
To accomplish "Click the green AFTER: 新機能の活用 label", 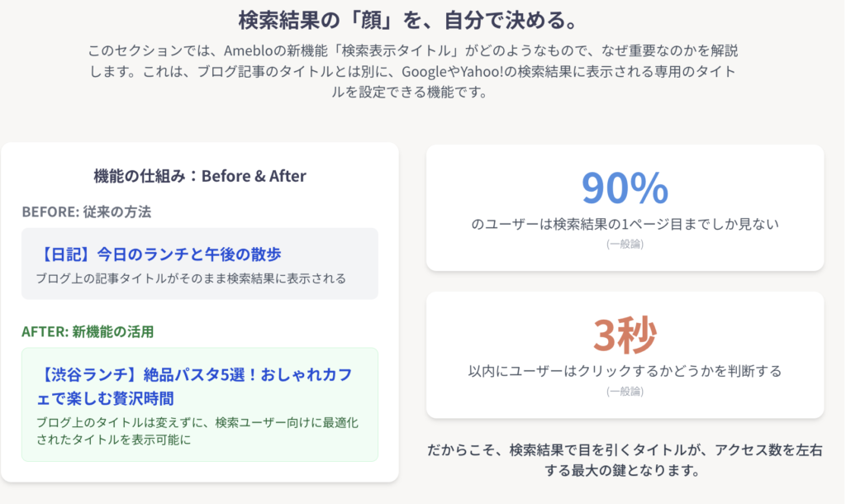I will (x=88, y=331).
